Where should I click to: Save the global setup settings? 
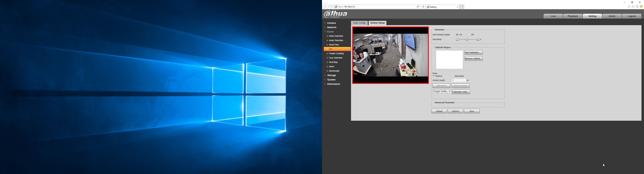click(x=472, y=111)
